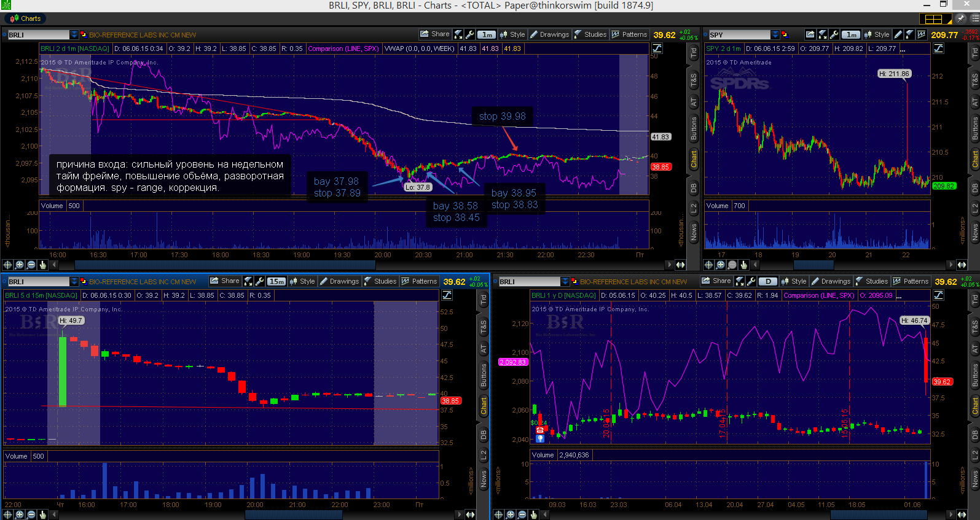Open settings wrench in bottom-left 15m chart
The height and width of the screenshot is (520, 980).
pyautogui.click(x=260, y=281)
